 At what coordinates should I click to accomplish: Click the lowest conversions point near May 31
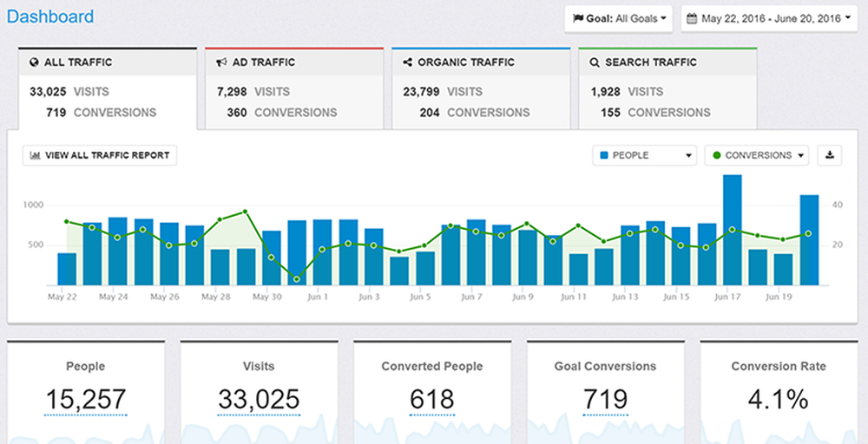tap(297, 279)
